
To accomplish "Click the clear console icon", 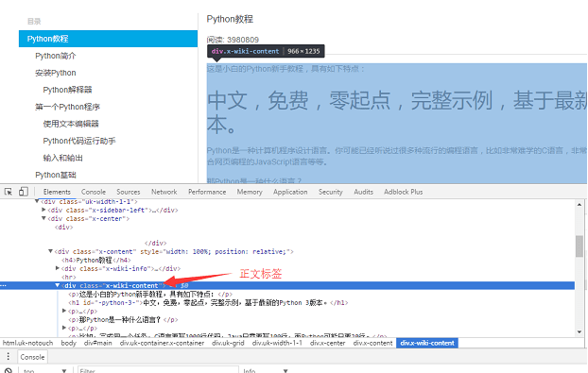I will (9, 371).
